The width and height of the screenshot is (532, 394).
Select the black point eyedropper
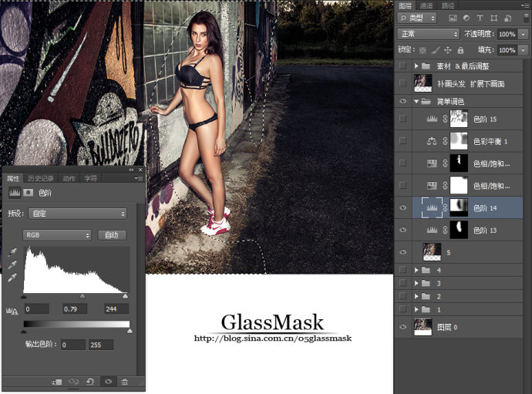coord(12,252)
